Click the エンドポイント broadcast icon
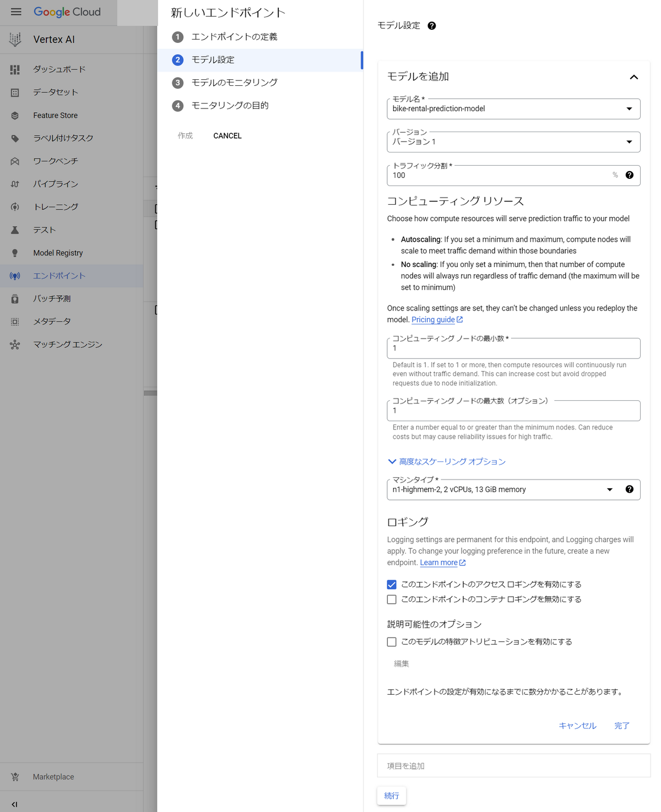 pyautogui.click(x=15, y=276)
